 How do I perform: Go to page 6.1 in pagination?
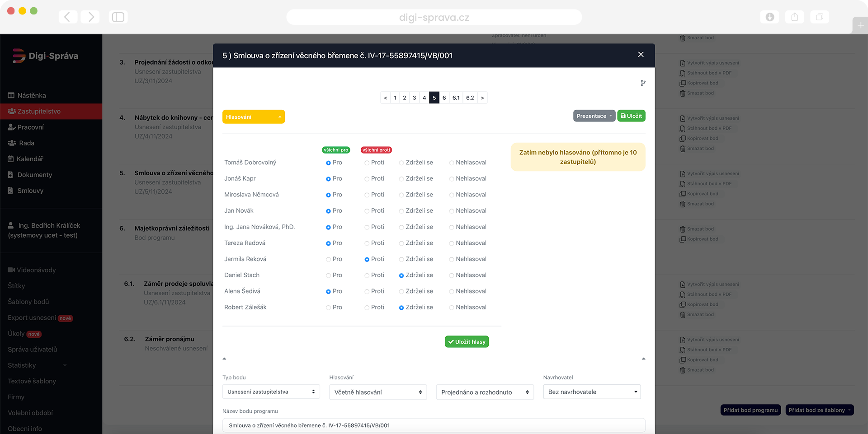(456, 98)
